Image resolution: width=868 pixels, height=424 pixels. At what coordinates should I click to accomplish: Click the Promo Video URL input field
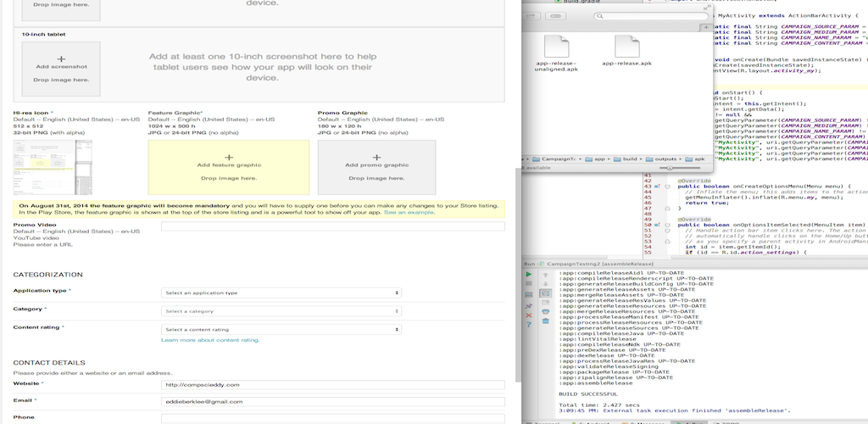(332, 226)
